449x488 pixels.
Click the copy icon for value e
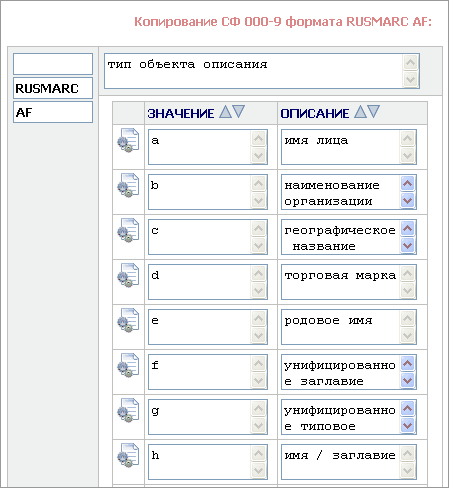(128, 320)
